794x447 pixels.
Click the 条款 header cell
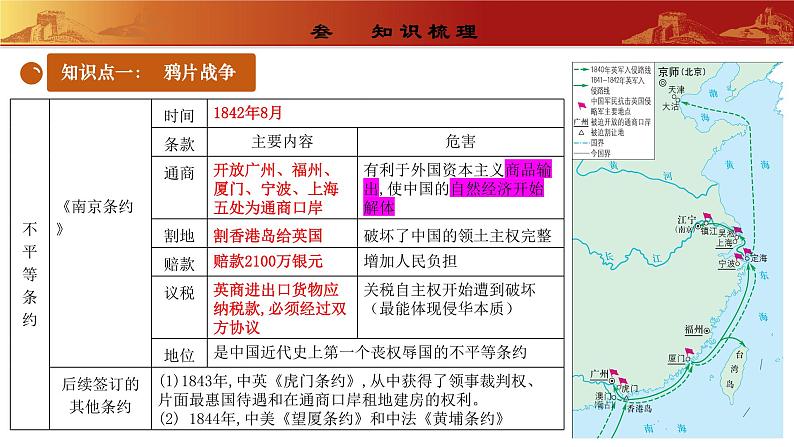tap(179, 143)
